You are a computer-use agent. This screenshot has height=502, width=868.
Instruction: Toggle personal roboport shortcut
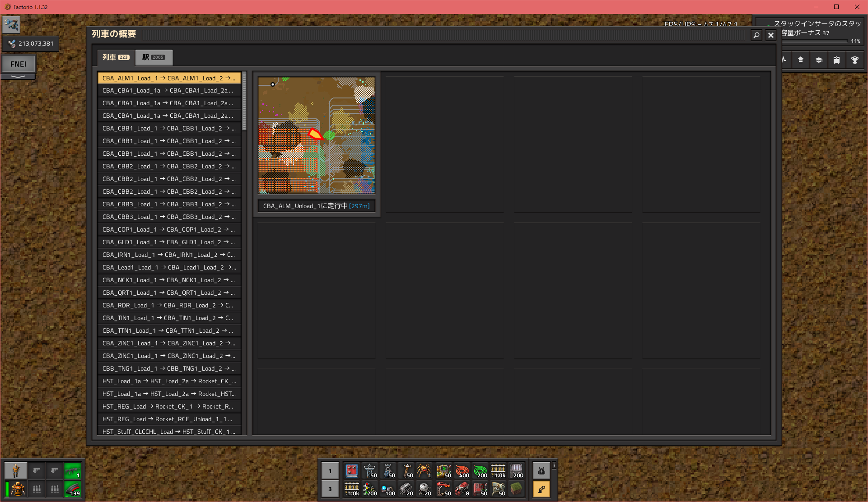point(541,471)
